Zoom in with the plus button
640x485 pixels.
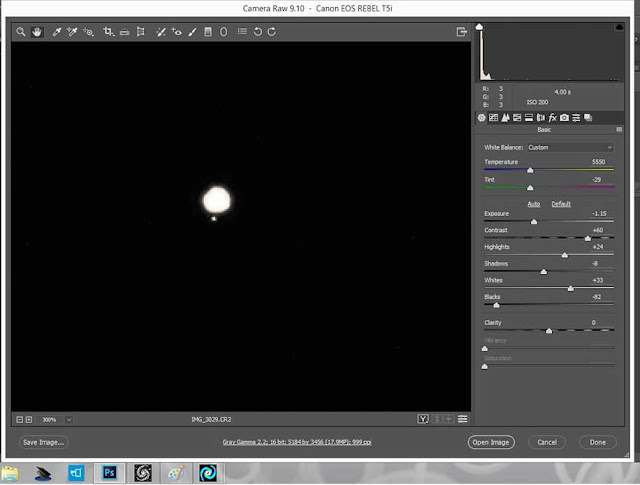(x=29, y=419)
